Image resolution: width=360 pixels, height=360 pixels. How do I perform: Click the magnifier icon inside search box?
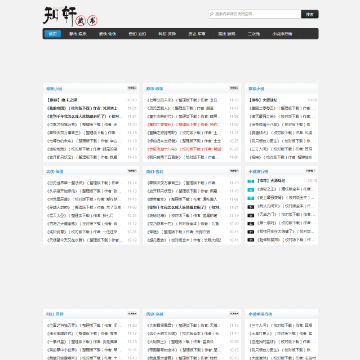pos(212,14)
